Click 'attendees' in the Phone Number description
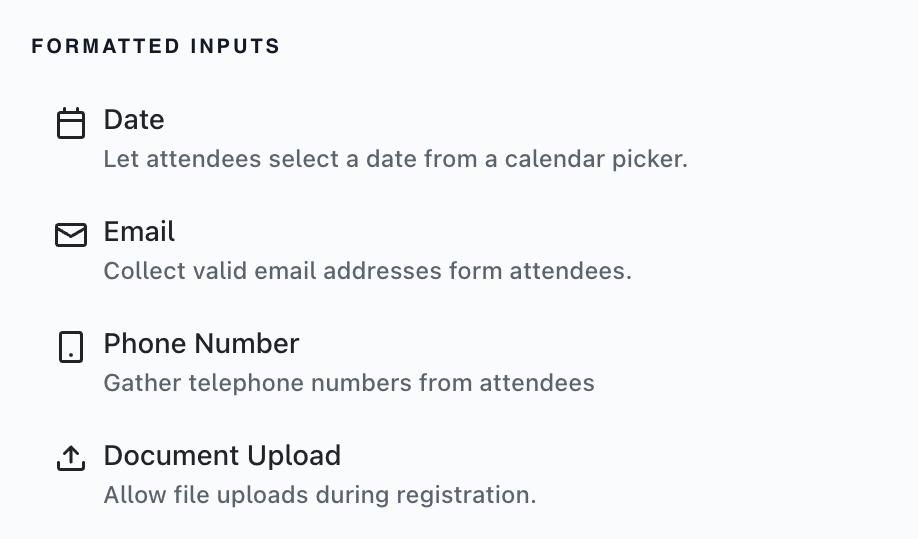Image resolution: width=918 pixels, height=539 pixels. click(x=537, y=383)
